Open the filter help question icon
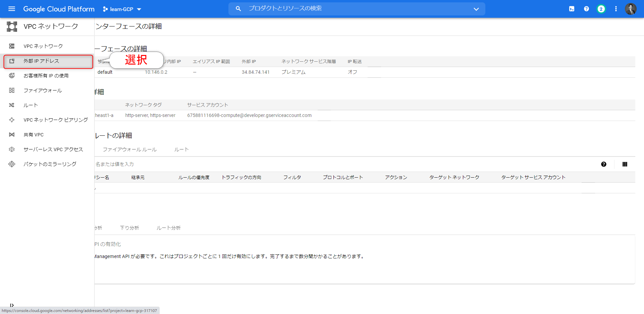The image size is (644, 314). tap(604, 164)
